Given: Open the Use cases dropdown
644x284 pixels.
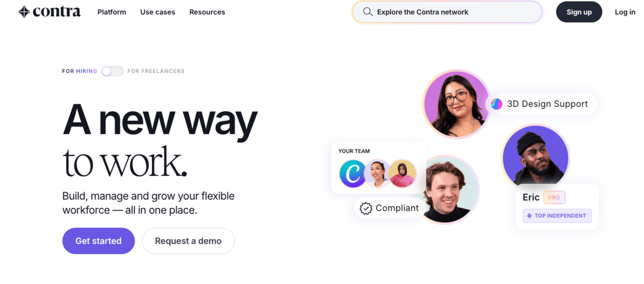Looking at the screenshot, I should (158, 12).
